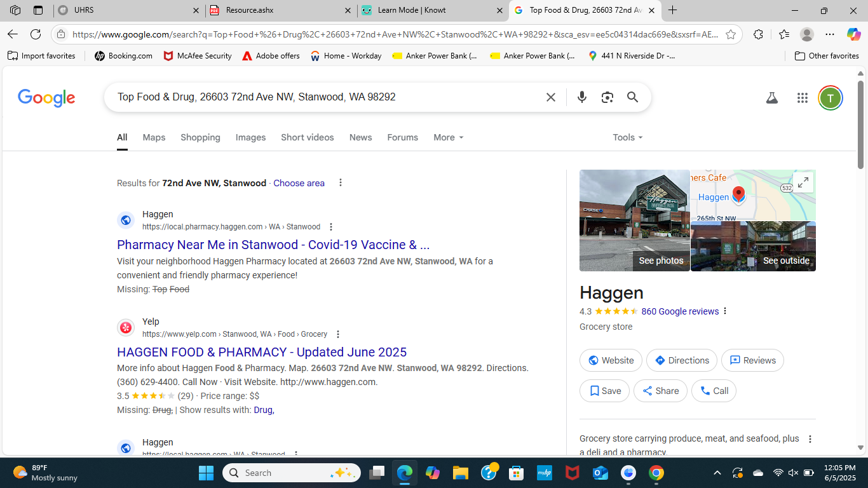Show hidden system tray icons
This screenshot has width=868, height=488.
717,473
